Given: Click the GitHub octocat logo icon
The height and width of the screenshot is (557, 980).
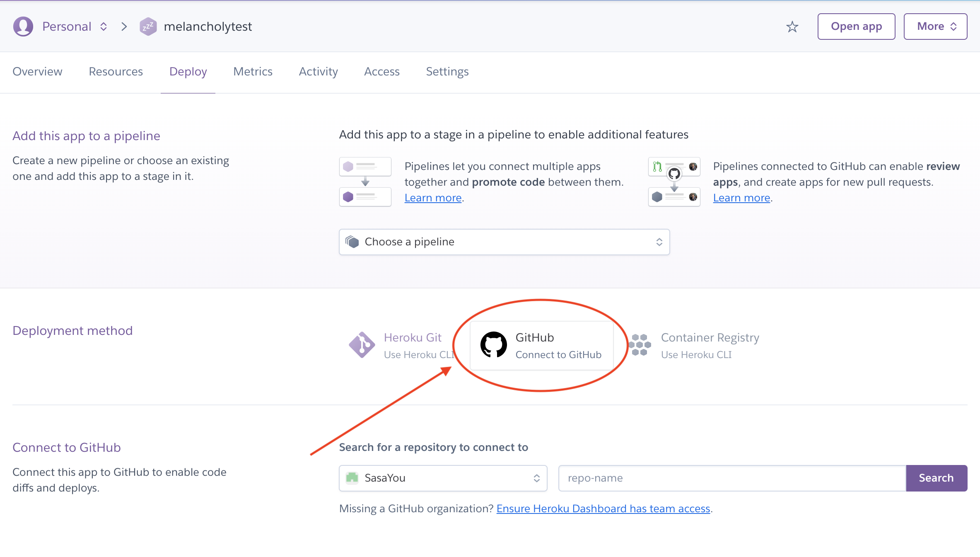Looking at the screenshot, I should coord(493,345).
